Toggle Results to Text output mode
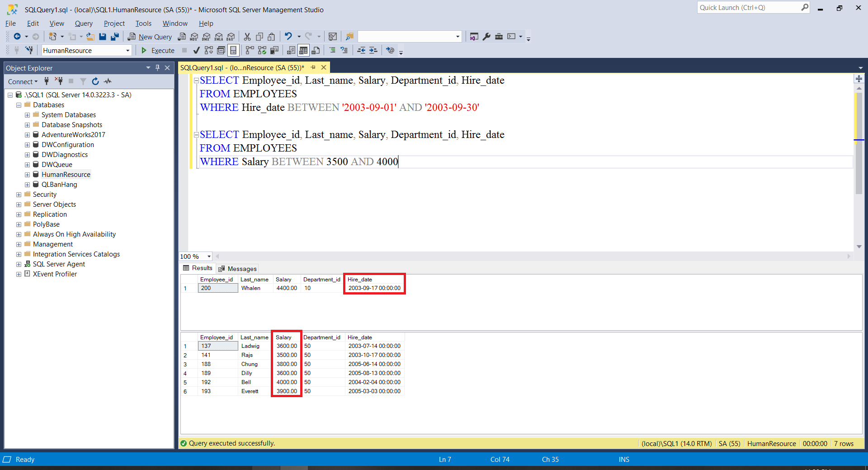The image size is (868, 470). [x=291, y=50]
